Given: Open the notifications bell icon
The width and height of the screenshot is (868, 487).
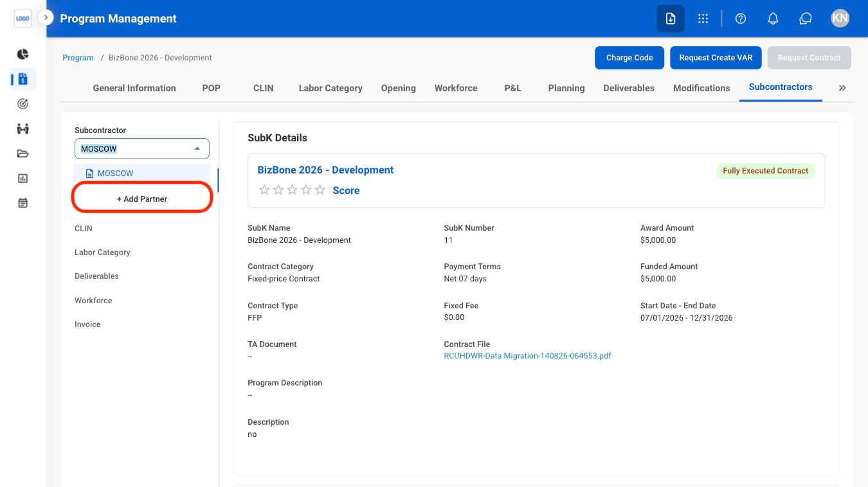Looking at the screenshot, I should (773, 19).
